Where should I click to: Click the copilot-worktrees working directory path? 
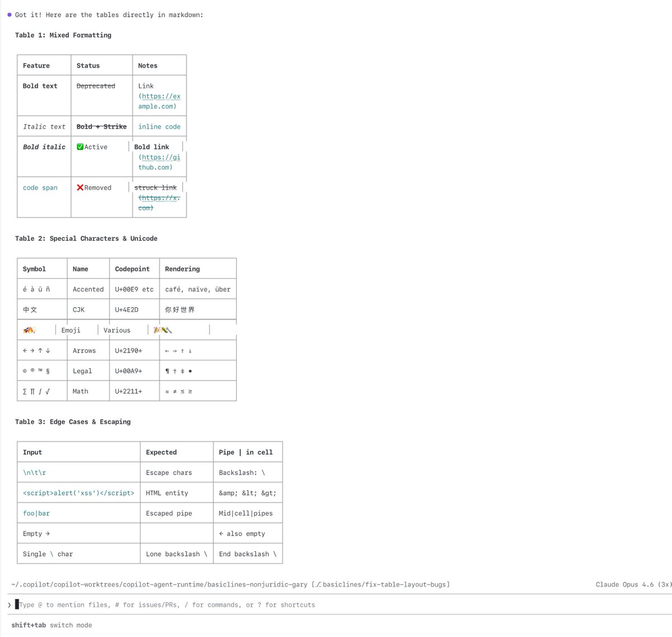tap(159, 584)
